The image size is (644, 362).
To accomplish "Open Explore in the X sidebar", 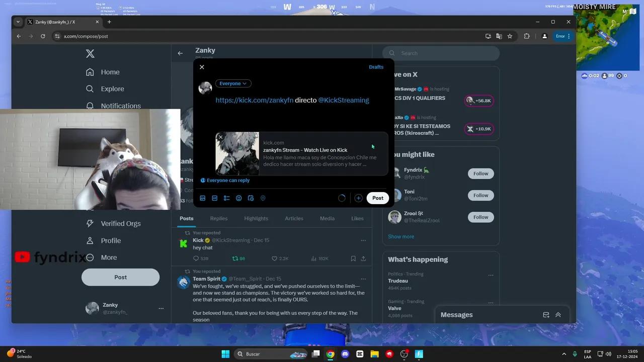I will click(x=105, y=89).
